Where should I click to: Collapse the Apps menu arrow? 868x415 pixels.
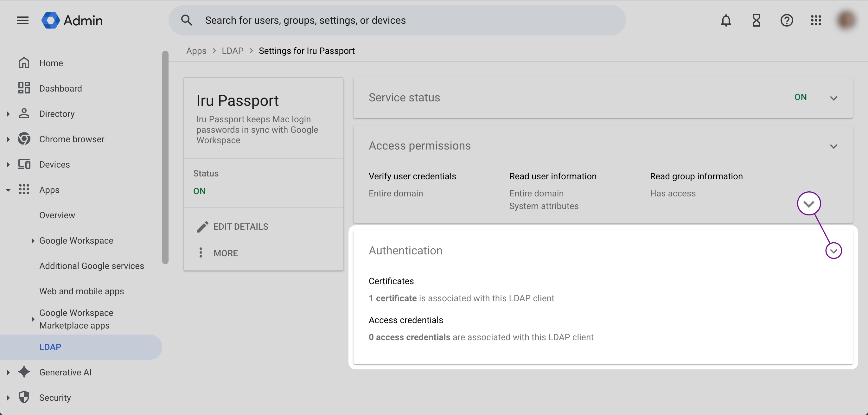point(8,190)
